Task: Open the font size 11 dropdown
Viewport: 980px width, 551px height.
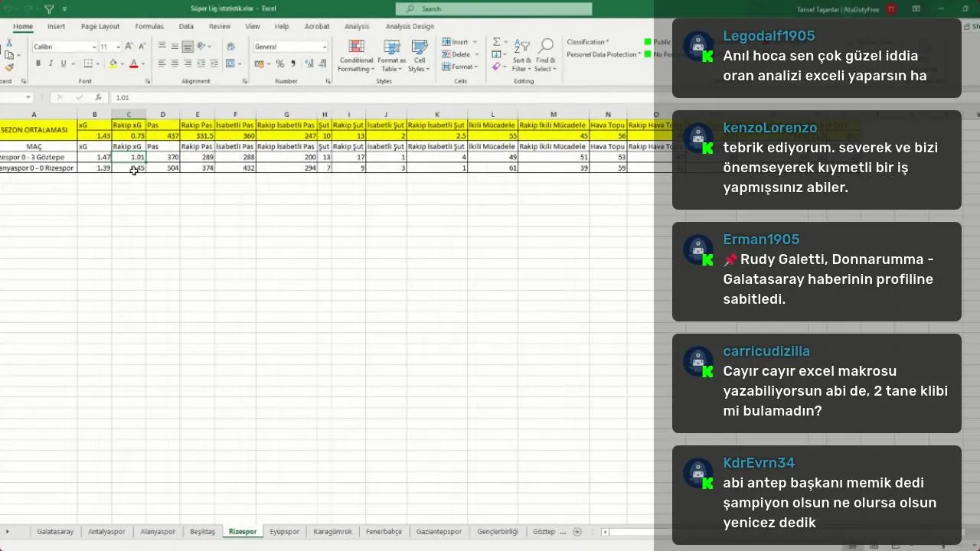Action: (x=118, y=47)
